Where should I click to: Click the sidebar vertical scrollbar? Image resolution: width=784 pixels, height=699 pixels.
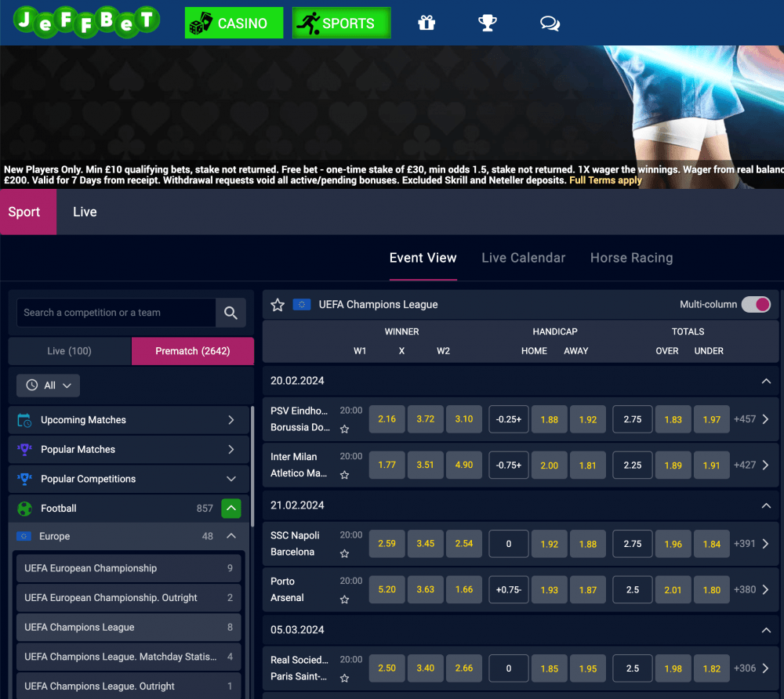point(252,466)
